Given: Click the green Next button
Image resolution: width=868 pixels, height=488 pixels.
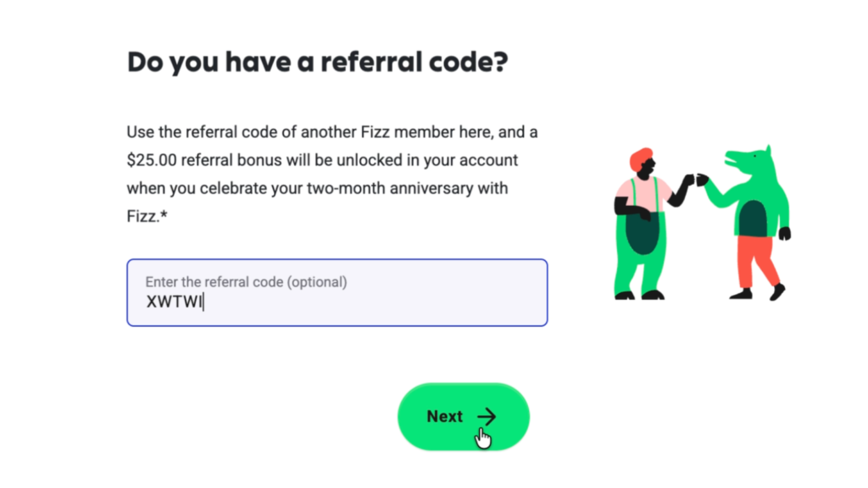Looking at the screenshot, I should pyautogui.click(x=463, y=416).
